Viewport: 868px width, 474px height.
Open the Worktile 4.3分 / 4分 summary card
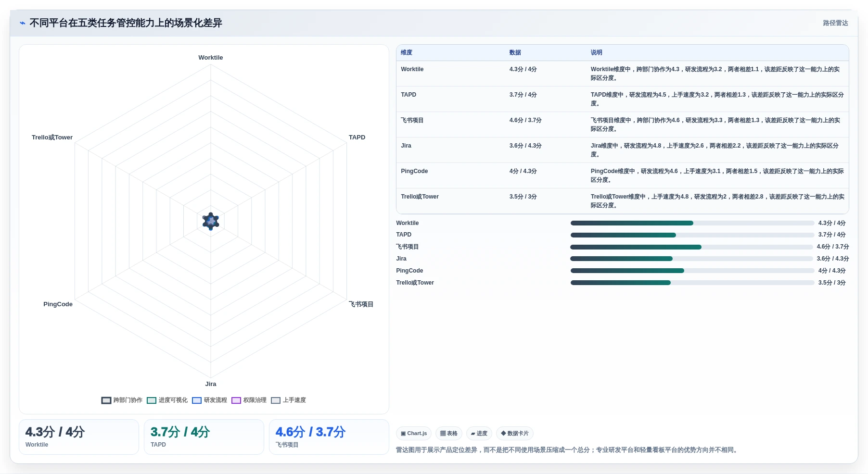click(79, 437)
